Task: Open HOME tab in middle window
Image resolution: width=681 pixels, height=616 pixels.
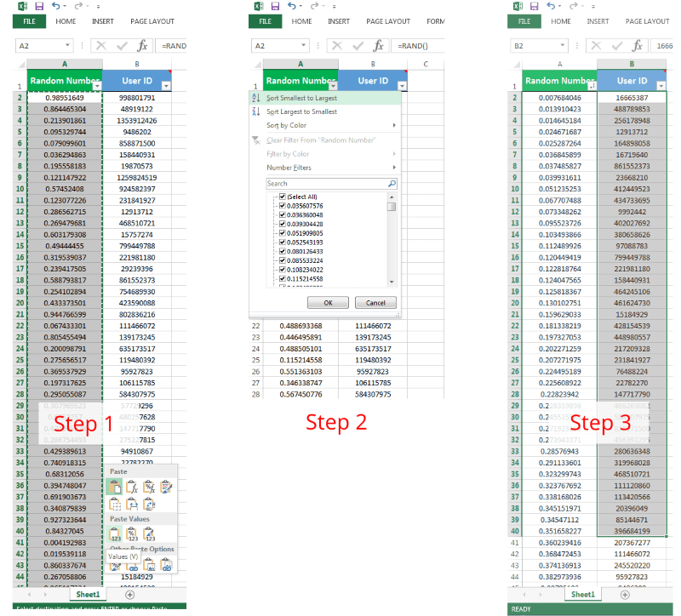Action: [x=301, y=21]
